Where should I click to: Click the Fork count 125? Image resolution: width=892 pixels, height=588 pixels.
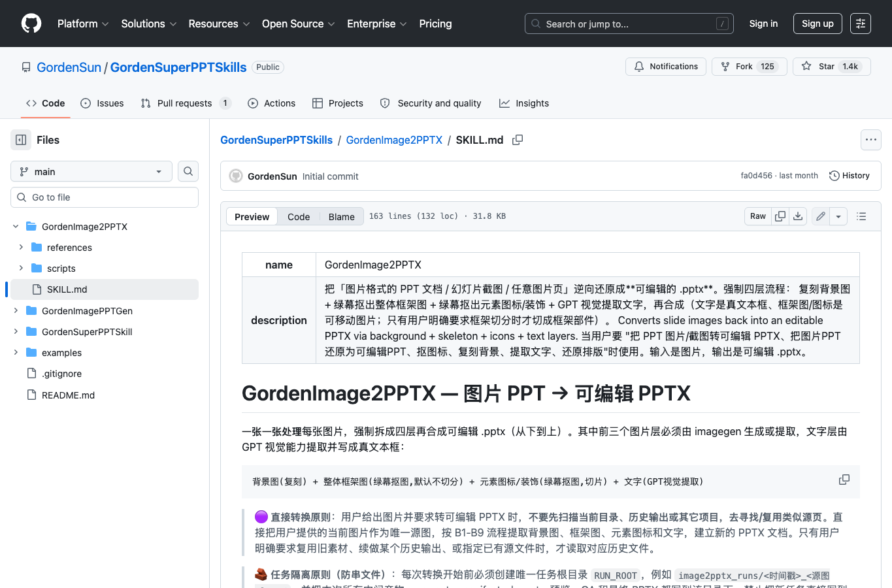coord(767,67)
